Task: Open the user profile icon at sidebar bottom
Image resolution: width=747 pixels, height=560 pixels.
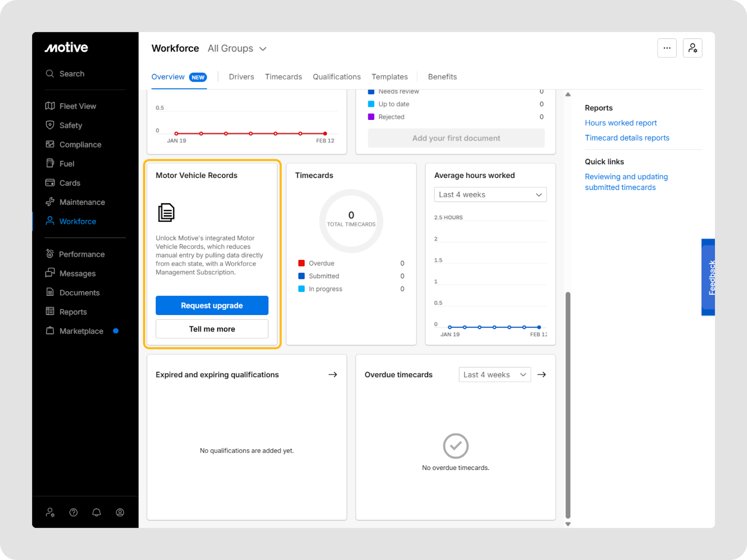Action: click(x=120, y=512)
